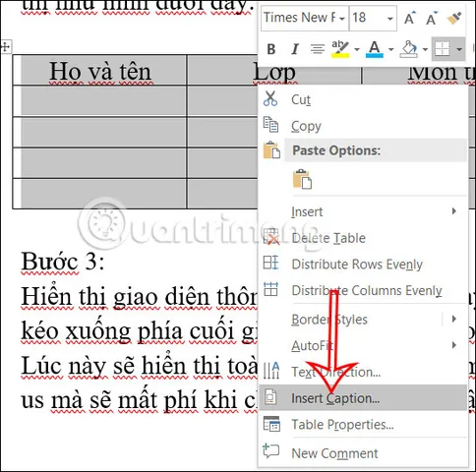Select Insert Caption from the menu
Image resolution: width=476 pixels, height=472 pixels.
(x=363, y=398)
